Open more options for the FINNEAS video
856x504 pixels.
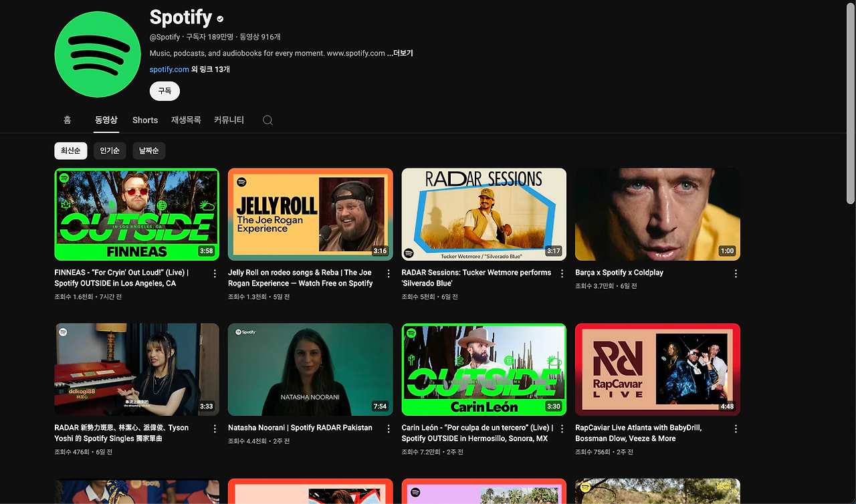point(215,273)
